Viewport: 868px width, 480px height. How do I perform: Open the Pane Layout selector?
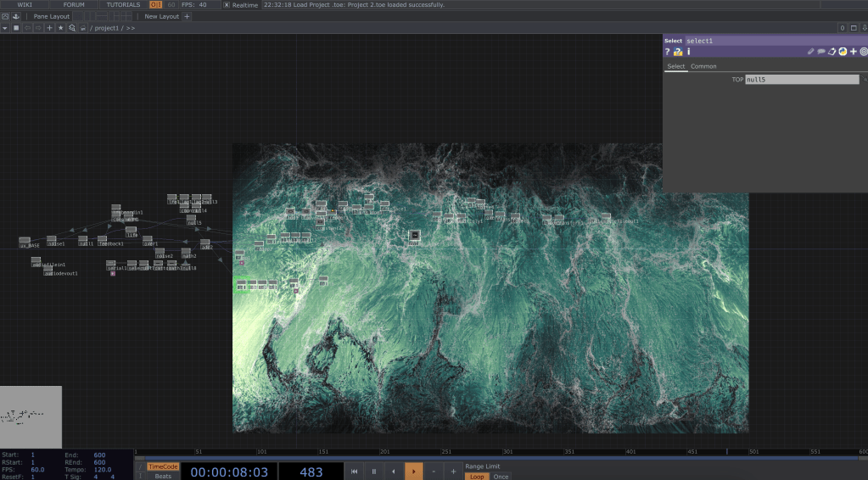pyautogui.click(x=51, y=16)
